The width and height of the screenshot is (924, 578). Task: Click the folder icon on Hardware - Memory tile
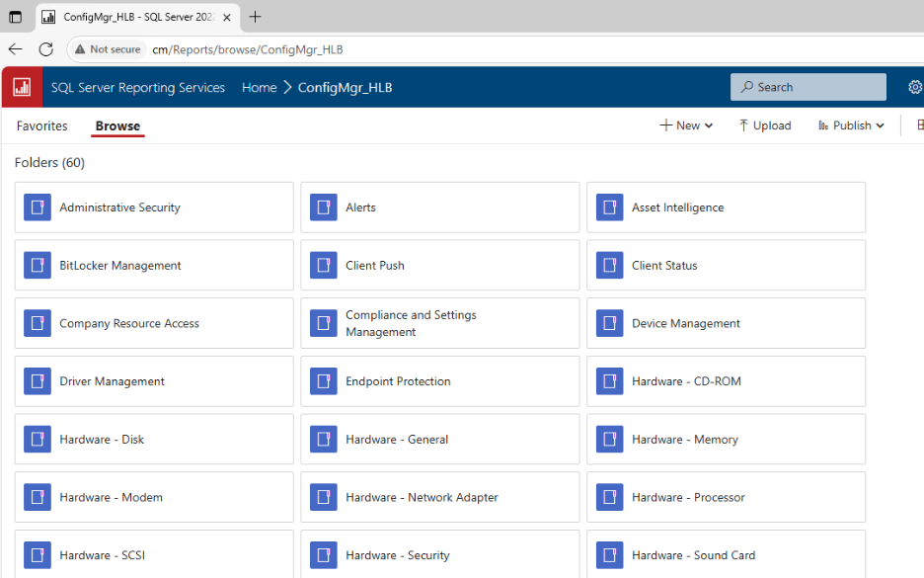(609, 439)
